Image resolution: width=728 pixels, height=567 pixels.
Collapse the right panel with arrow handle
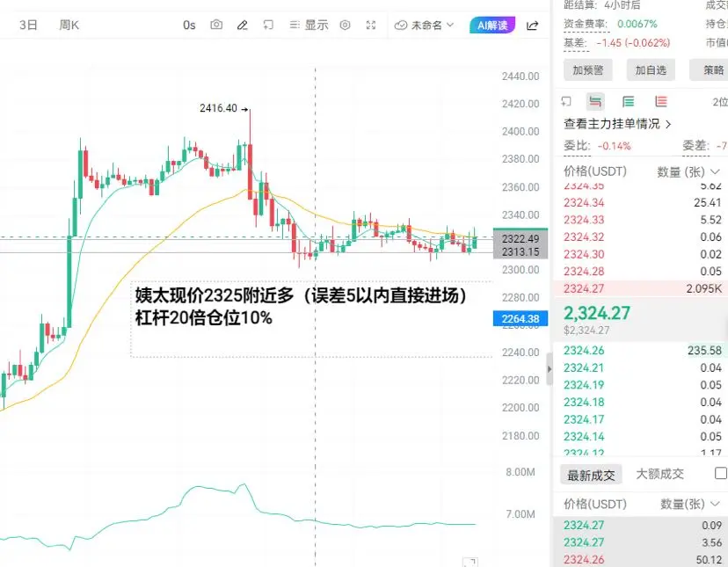pyautogui.click(x=550, y=369)
